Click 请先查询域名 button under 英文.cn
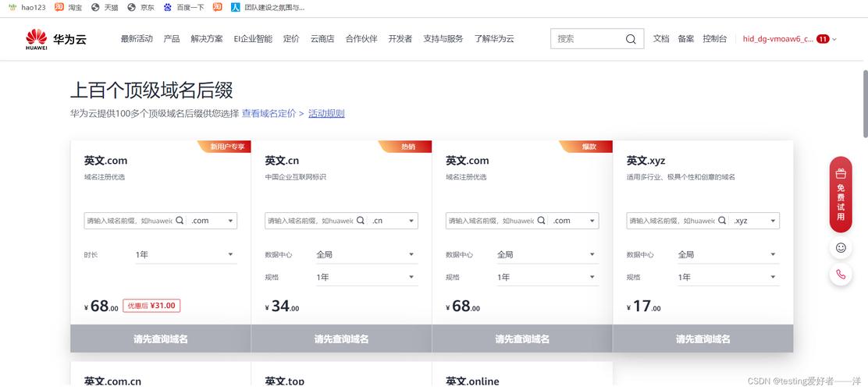 342,339
